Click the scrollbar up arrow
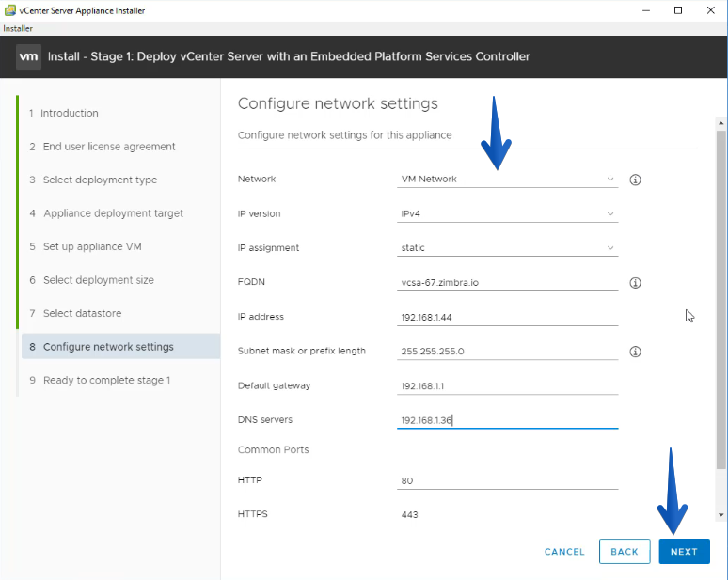 click(x=720, y=123)
